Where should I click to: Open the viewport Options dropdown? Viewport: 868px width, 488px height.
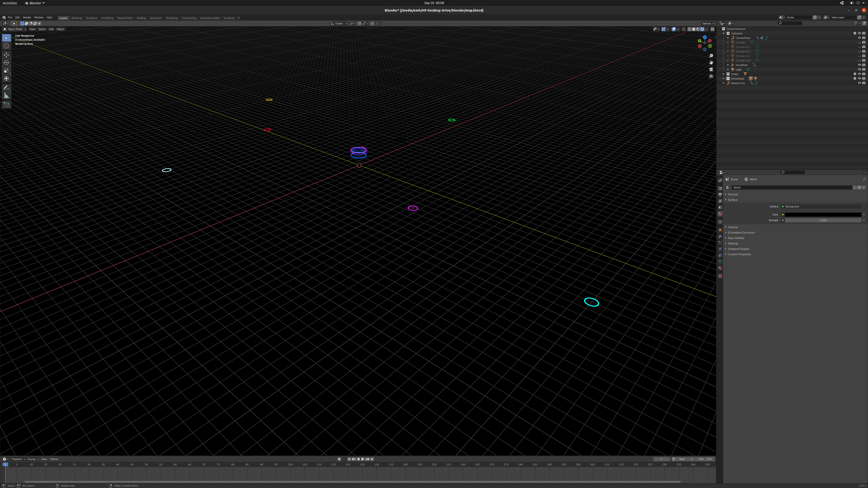[x=708, y=23]
